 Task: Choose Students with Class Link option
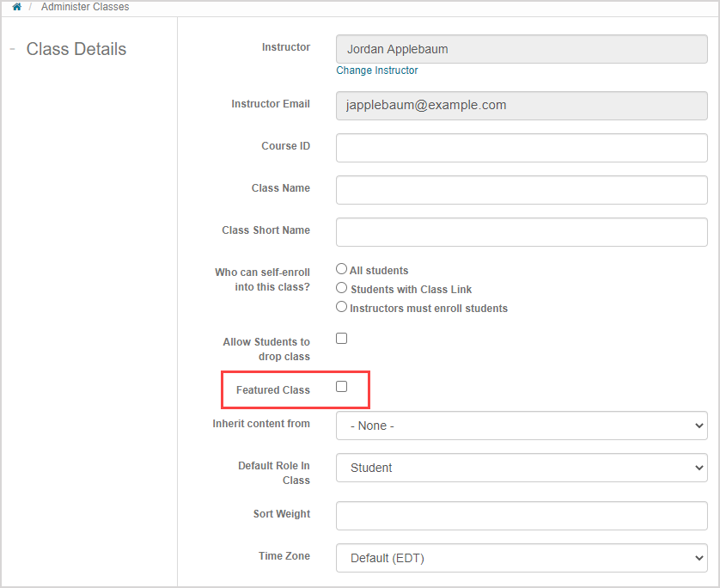coord(342,289)
